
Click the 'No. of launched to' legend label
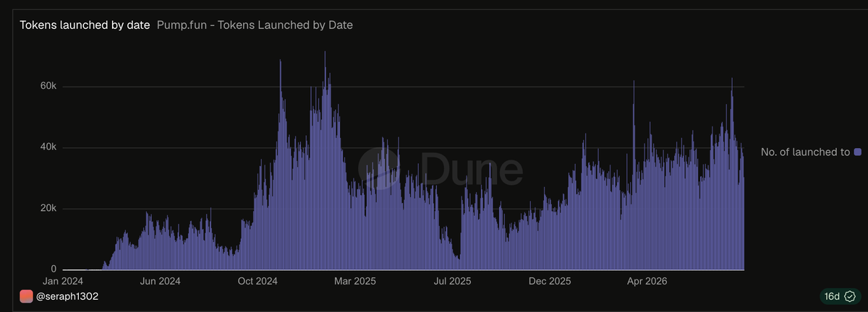[x=805, y=152]
